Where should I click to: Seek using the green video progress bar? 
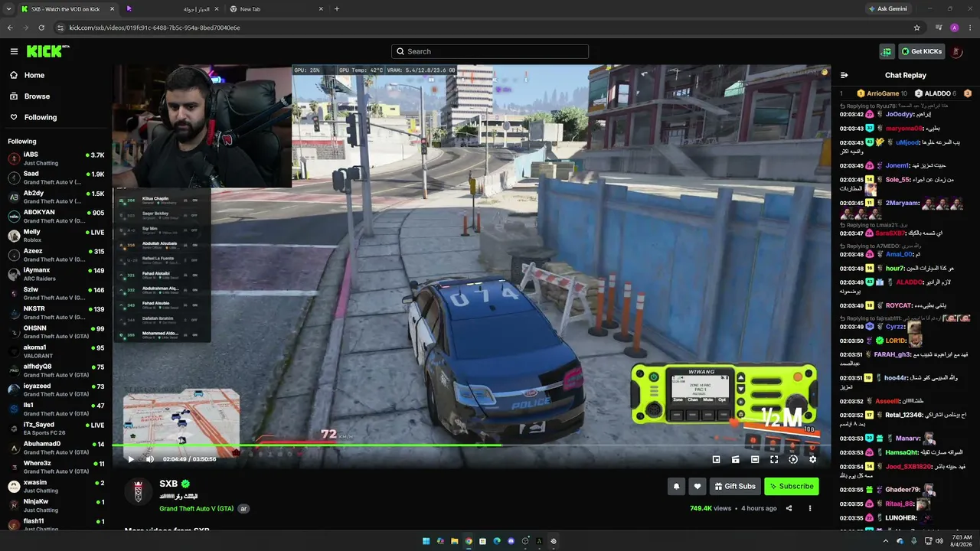coord(472,445)
